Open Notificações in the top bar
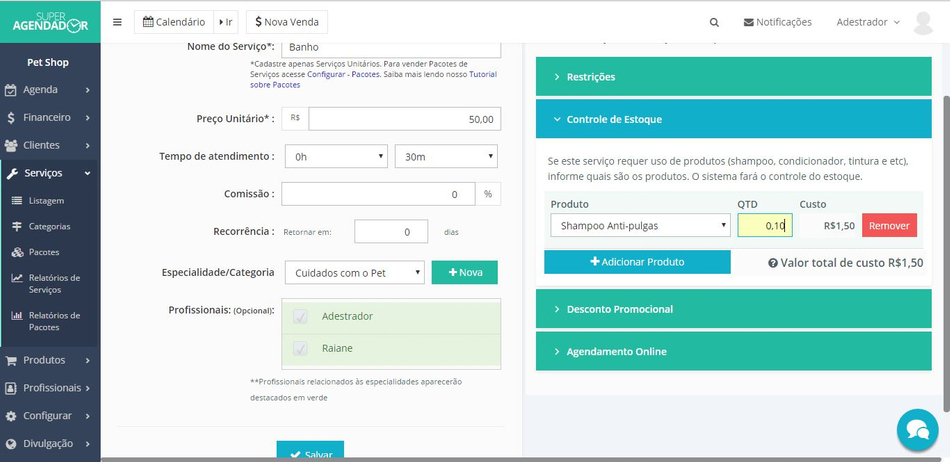Viewport: 950px width, 462px height. [777, 22]
